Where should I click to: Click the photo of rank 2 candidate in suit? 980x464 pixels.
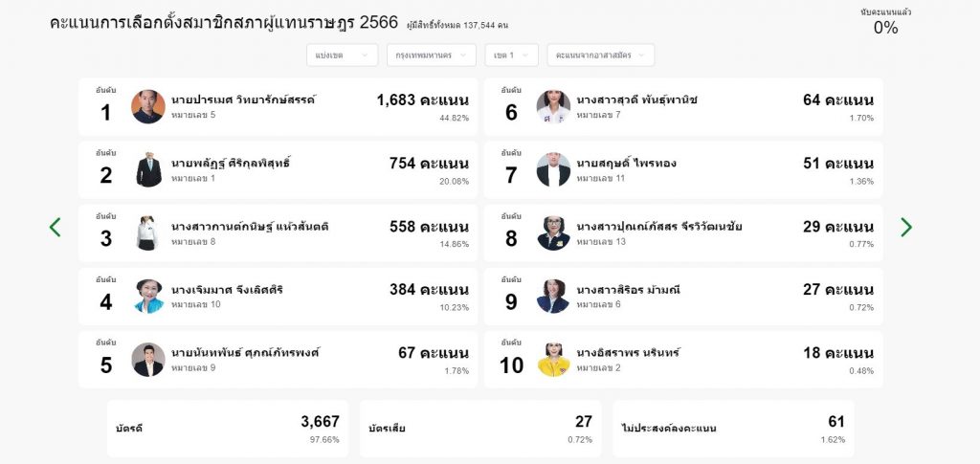(x=148, y=170)
